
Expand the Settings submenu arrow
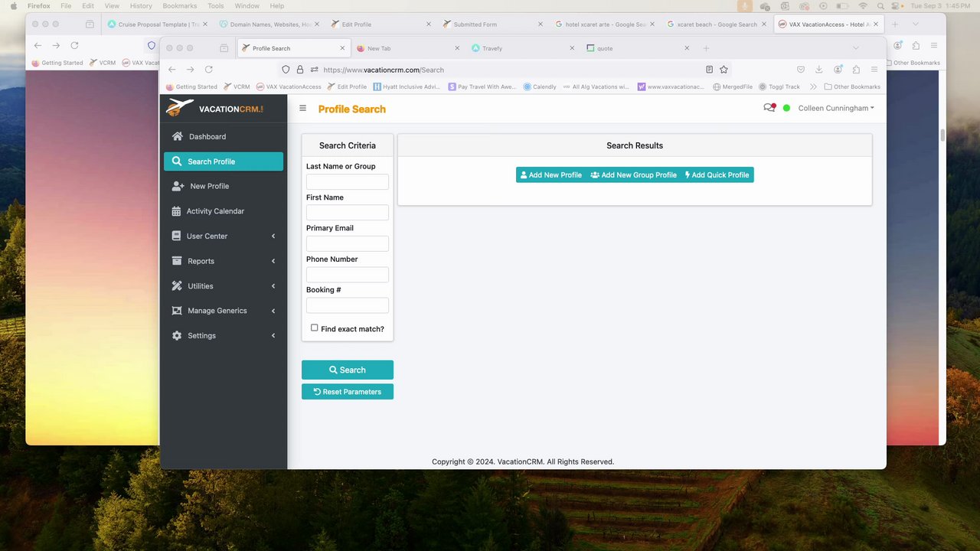tap(273, 336)
